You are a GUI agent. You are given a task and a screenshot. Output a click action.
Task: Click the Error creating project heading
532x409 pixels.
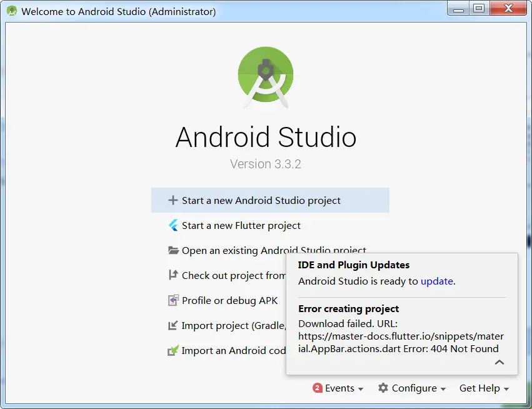tap(348, 308)
